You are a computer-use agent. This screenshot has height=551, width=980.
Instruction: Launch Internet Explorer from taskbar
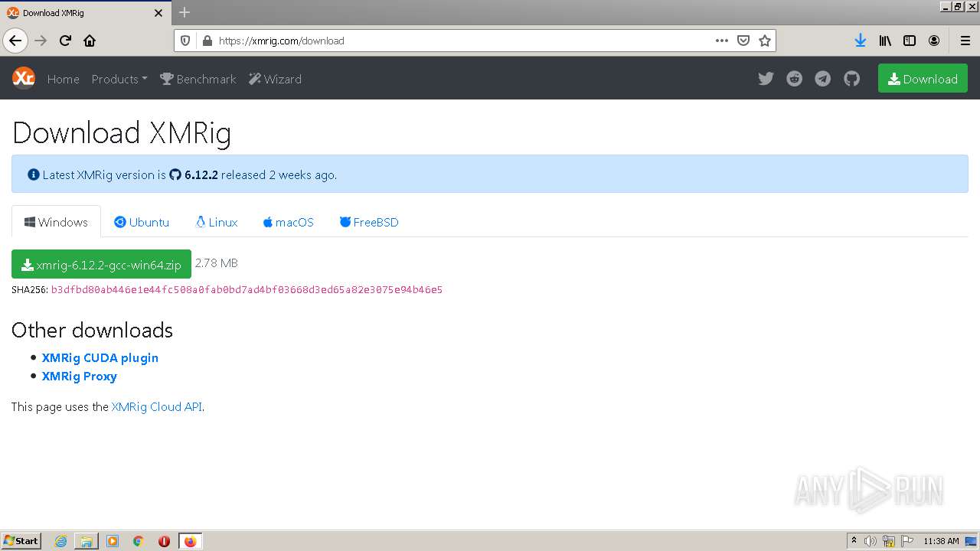click(60, 541)
